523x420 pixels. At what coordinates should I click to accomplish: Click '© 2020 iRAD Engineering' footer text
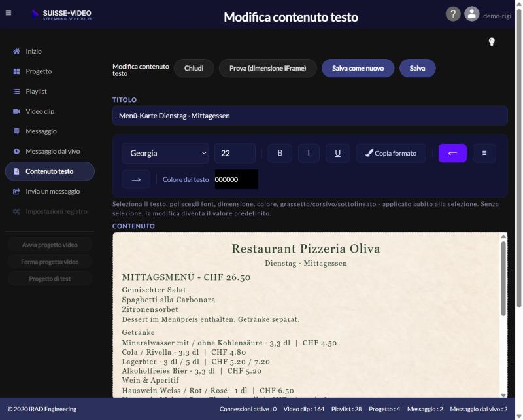pos(42,409)
